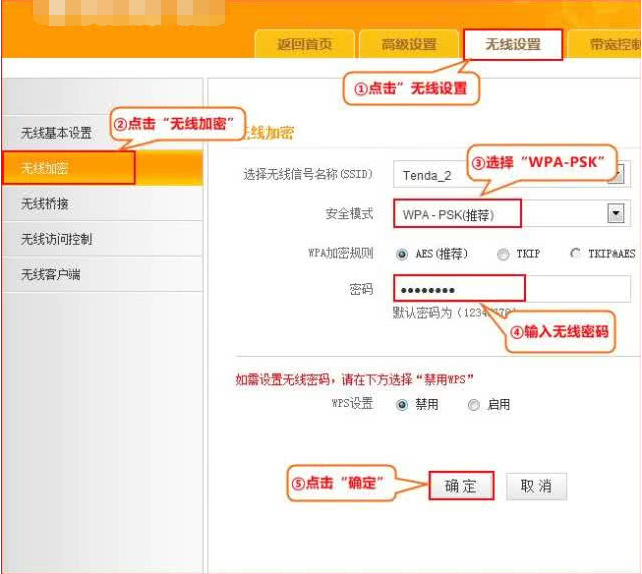Select 无线客户端 in the sidebar
Viewport: 642px width, 574px height.
(x=51, y=274)
